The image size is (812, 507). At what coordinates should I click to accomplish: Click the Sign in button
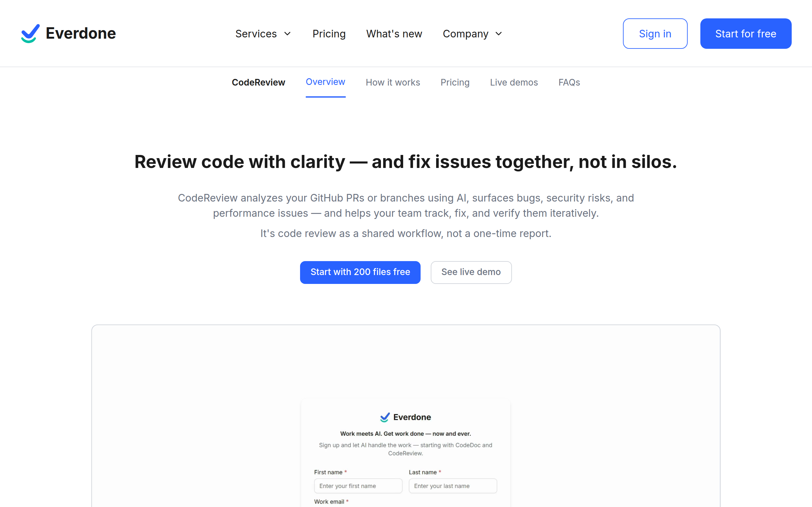pyautogui.click(x=655, y=34)
